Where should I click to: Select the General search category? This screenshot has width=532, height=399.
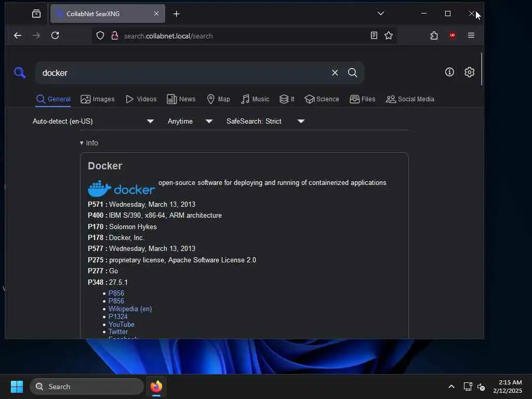[54, 99]
